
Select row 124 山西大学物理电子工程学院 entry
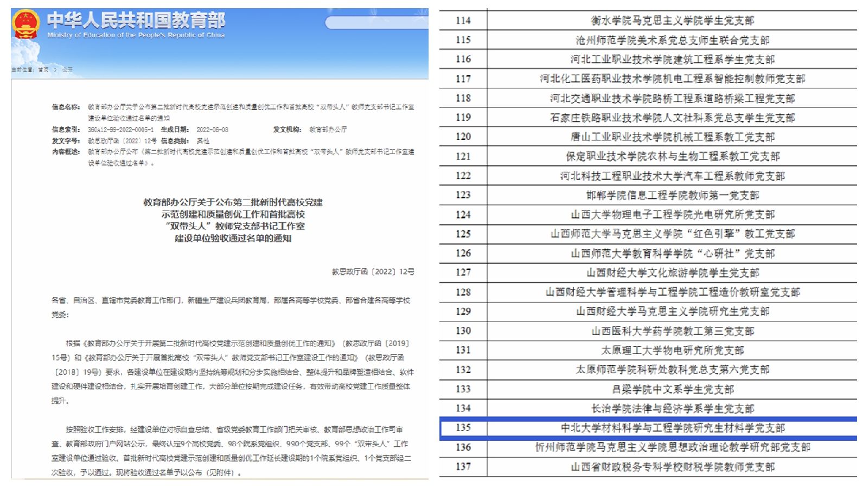pyautogui.click(x=672, y=215)
